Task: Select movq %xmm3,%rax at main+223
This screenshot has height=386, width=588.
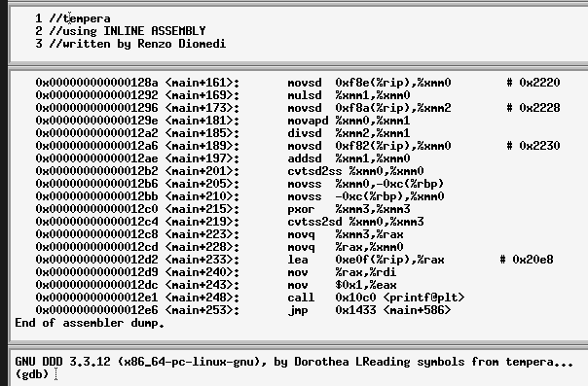Action: tap(220, 234)
